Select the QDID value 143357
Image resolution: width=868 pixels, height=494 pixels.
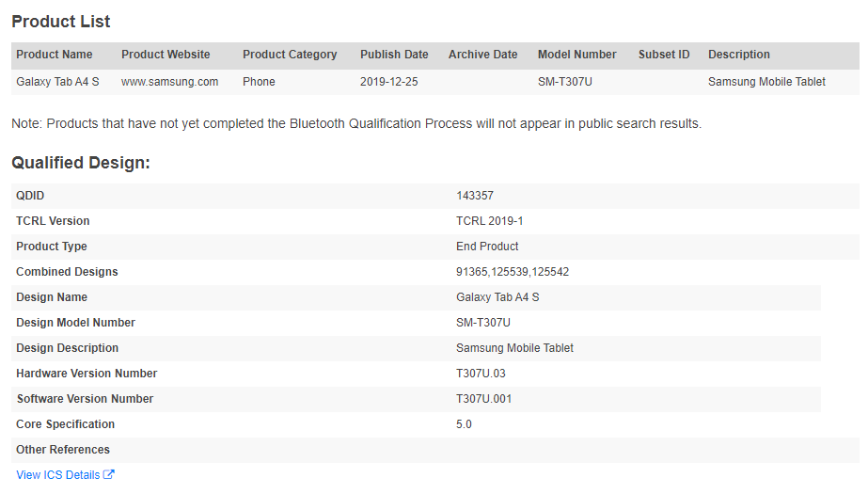(475, 196)
